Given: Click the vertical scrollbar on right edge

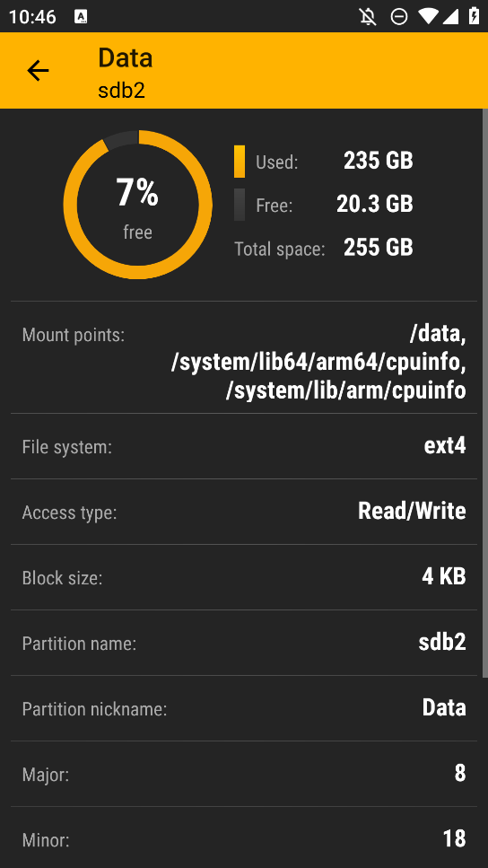Looking at the screenshot, I should click(x=485, y=393).
